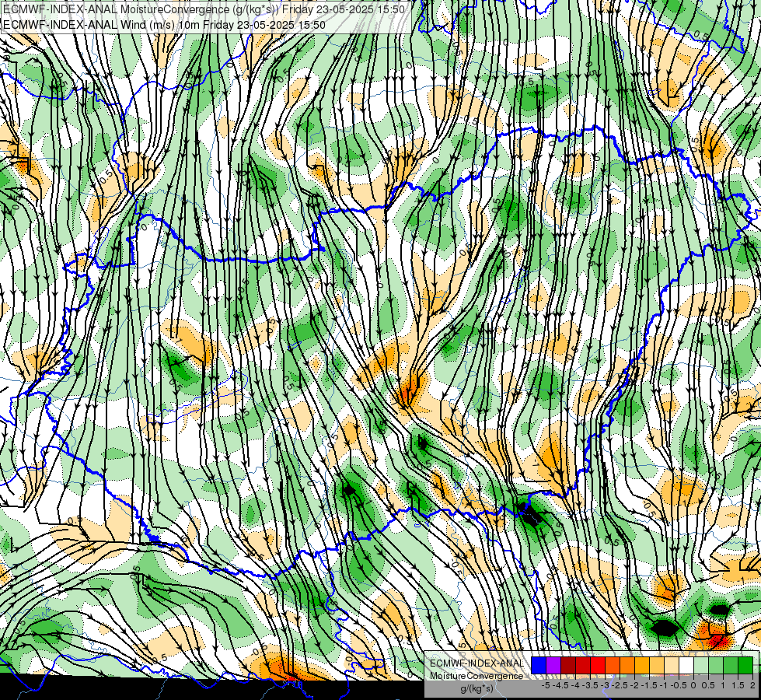Click the 0.5 legend scale value

pos(709,685)
